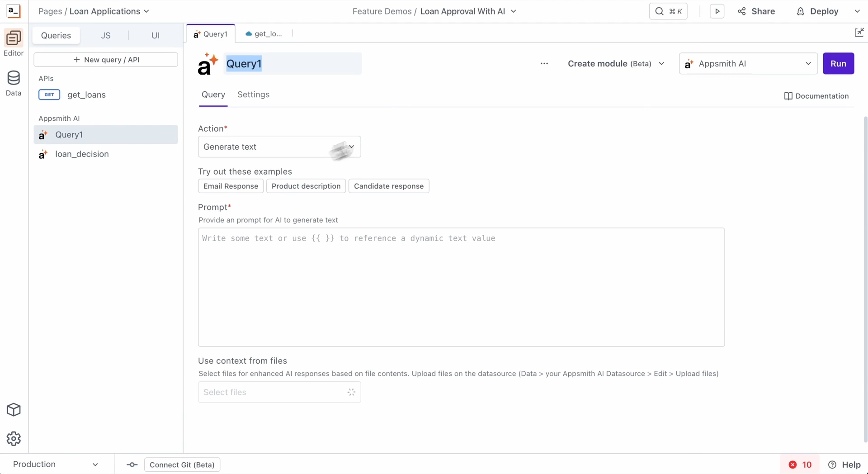
Task: Click Connect Git (Beta) button
Action: click(182, 465)
